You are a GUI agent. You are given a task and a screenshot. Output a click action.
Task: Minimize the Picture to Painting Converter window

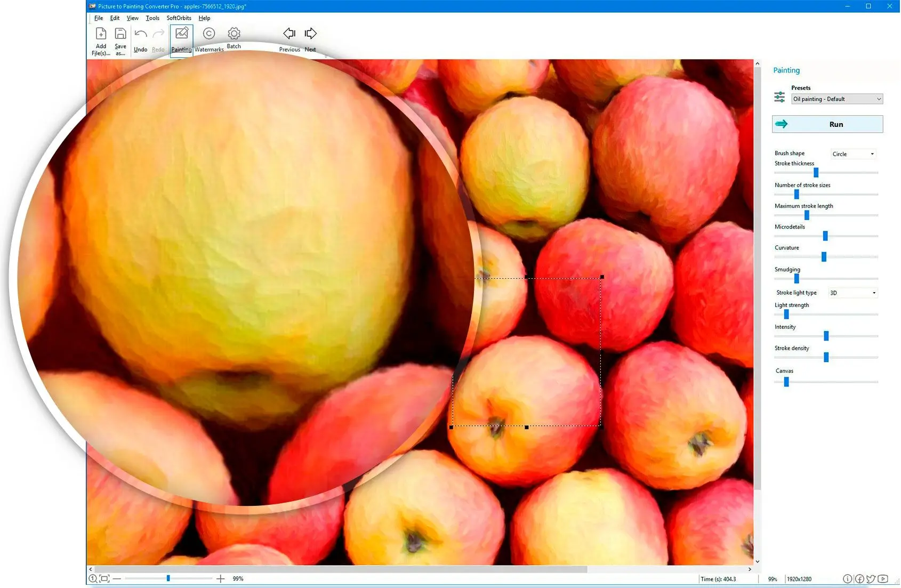pyautogui.click(x=847, y=6)
